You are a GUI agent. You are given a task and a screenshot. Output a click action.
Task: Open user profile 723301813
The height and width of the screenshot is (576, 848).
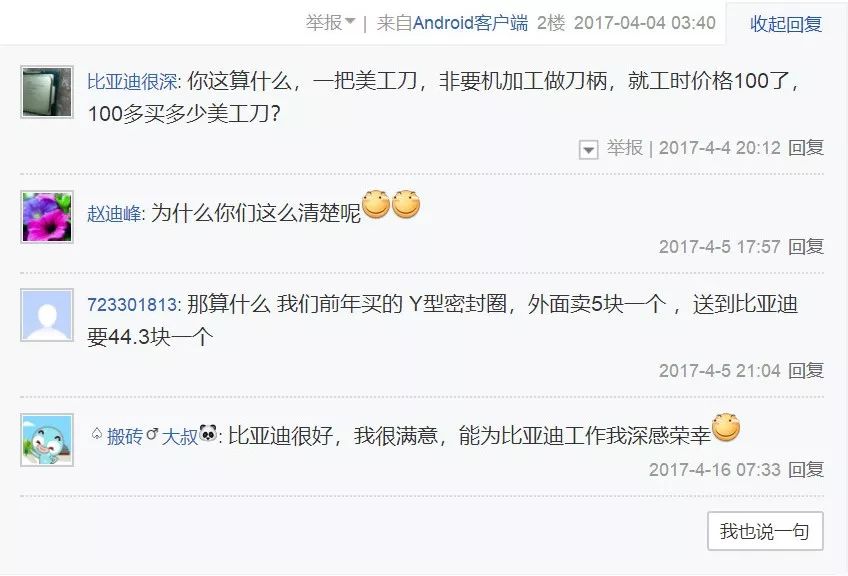tap(132, 304)
